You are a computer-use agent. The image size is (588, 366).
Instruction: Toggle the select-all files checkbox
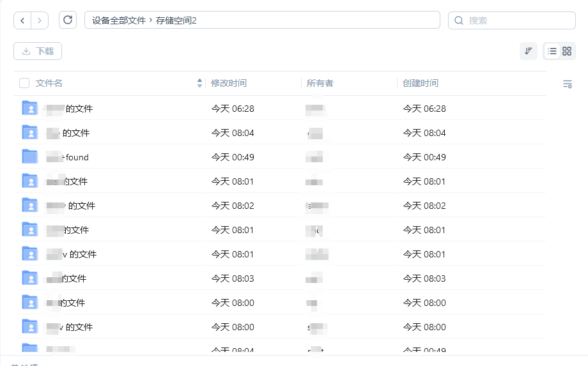(x=24, y=83)
